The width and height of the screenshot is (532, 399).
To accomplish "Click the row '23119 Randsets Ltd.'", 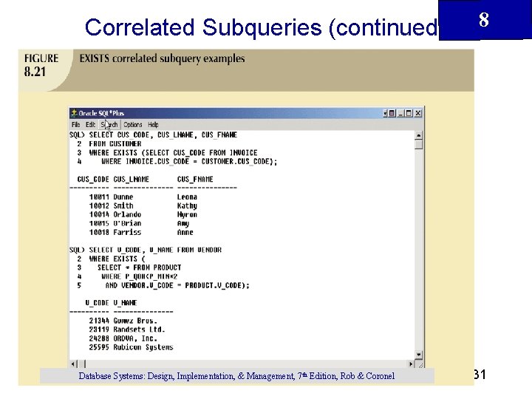I will [x=127, y=329].
